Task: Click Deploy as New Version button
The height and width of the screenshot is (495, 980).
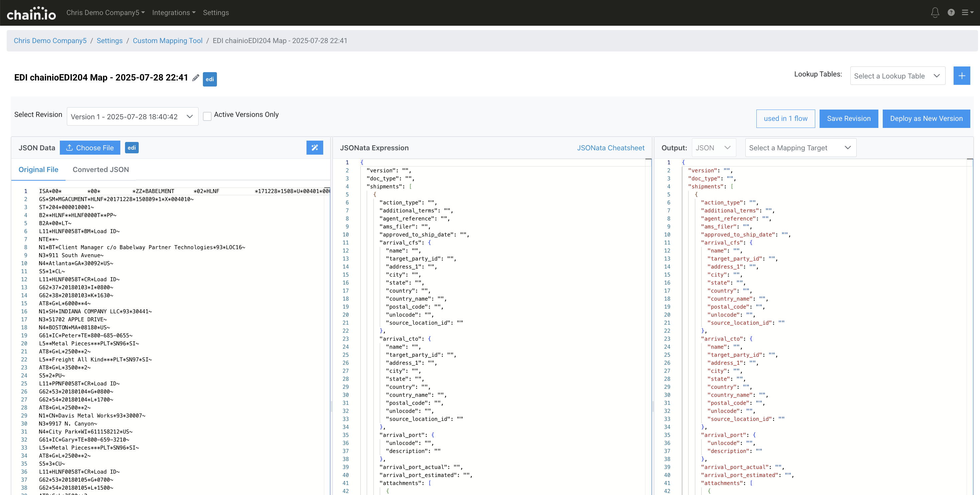Action: (926, 119)
